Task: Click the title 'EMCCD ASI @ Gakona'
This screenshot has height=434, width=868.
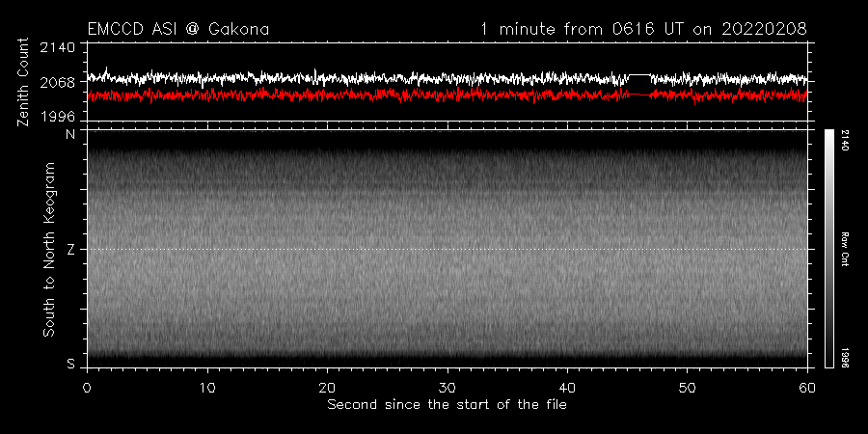Action: pyautogui.click(x=178, y=29)
